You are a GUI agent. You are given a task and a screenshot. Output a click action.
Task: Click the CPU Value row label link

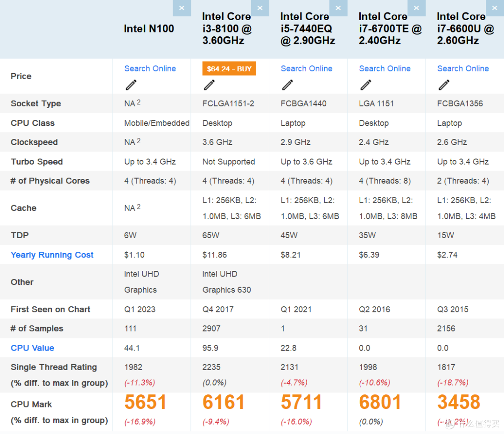(32, 348)
